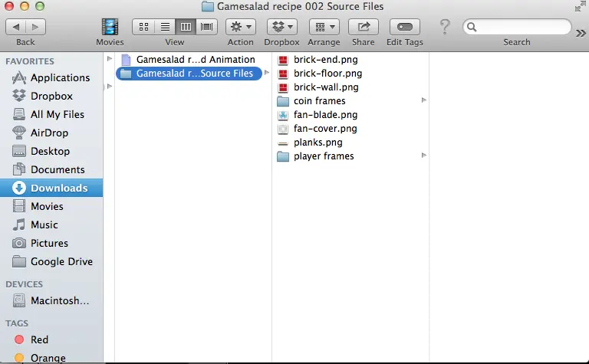Click the brick-end.png thumbnail icon
The height and width of the screenshot is (364, 589).
point(283,60)
